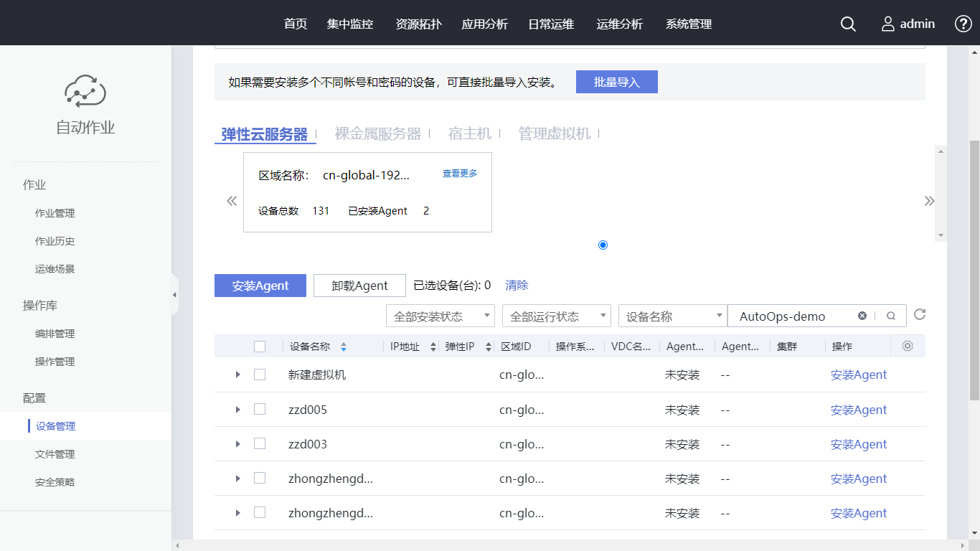Sort the table by device name
Screen dimensions: 980x551
[x=344, y=347]
